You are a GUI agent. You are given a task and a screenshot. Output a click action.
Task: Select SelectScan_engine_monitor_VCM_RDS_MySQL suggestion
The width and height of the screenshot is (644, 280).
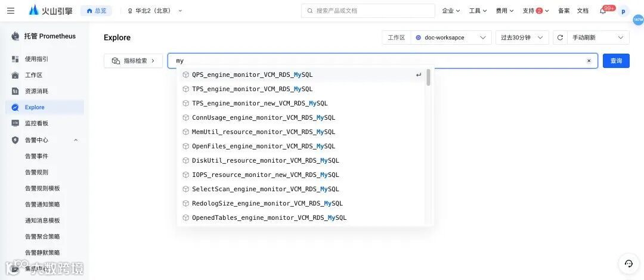click(x=302, y=189)
